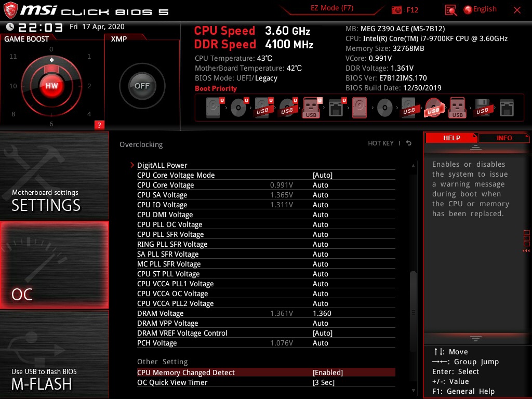This screenshot has height=399, width=532.
Task: Edit the CPU SA Voltage Auto value
Action: 320,195
